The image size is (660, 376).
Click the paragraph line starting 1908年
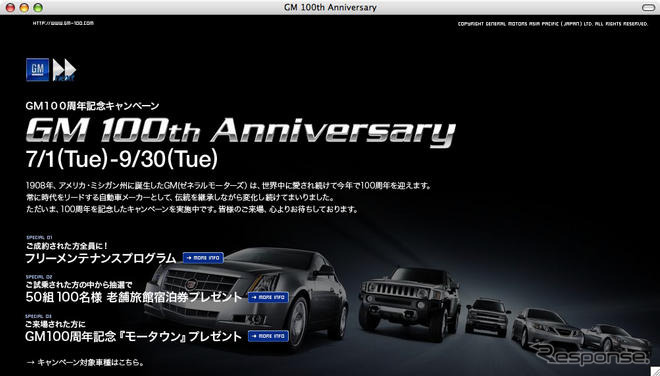[x=229, y=185]
